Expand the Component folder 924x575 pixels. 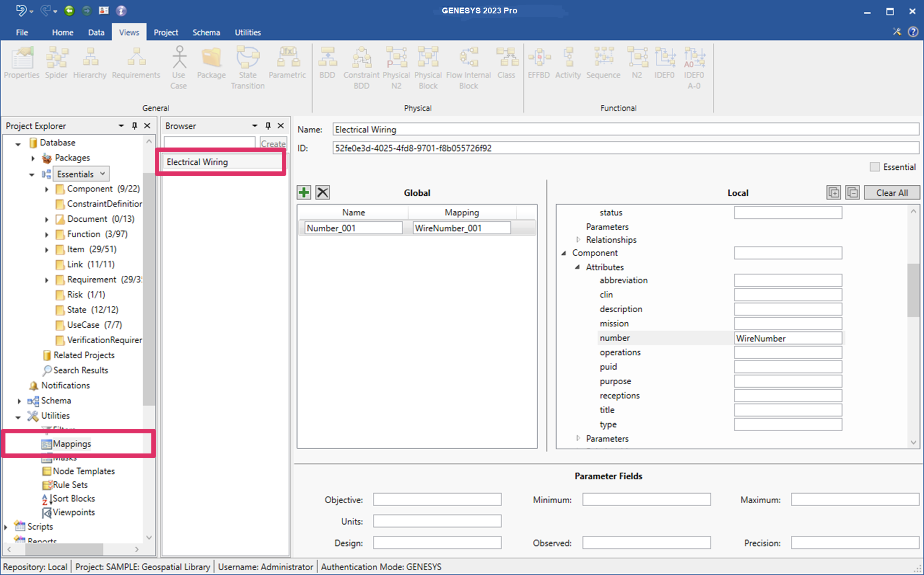click(47, 189)
